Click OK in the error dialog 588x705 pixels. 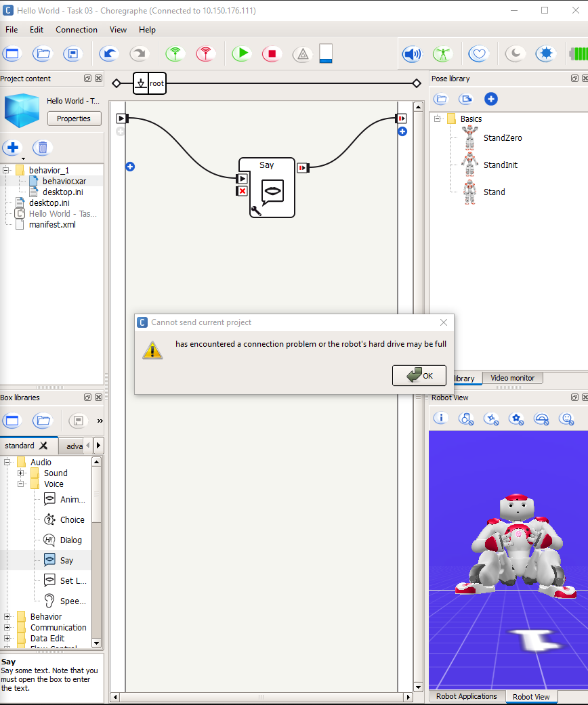[x=419, y=375]
